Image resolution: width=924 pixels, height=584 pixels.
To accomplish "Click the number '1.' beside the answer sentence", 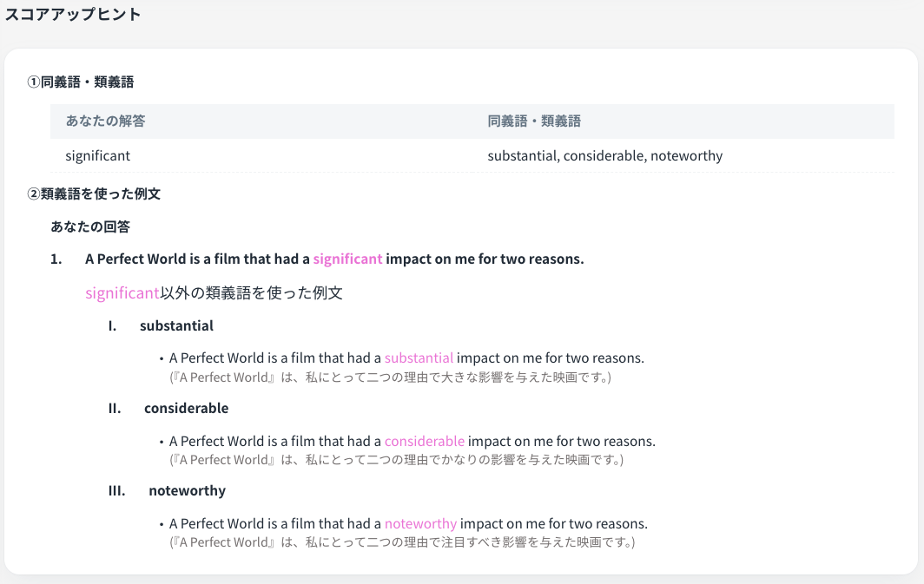I will click(56, 259).
